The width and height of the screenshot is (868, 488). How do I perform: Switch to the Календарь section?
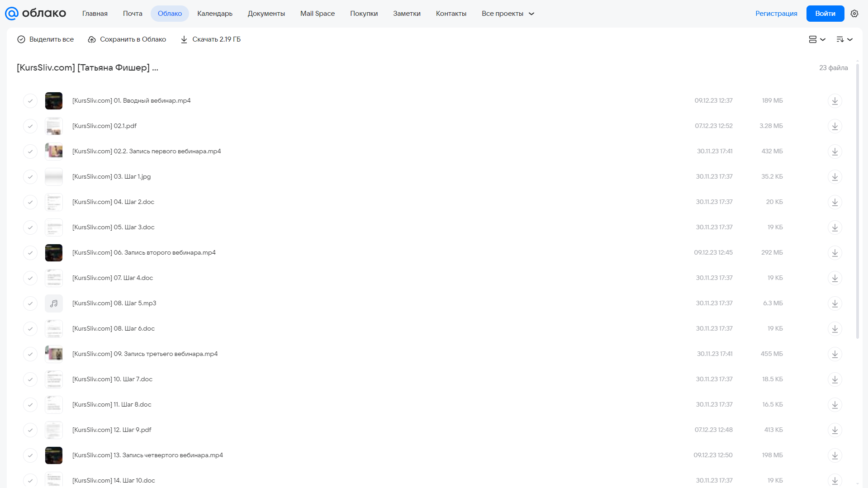pos(215,14)
